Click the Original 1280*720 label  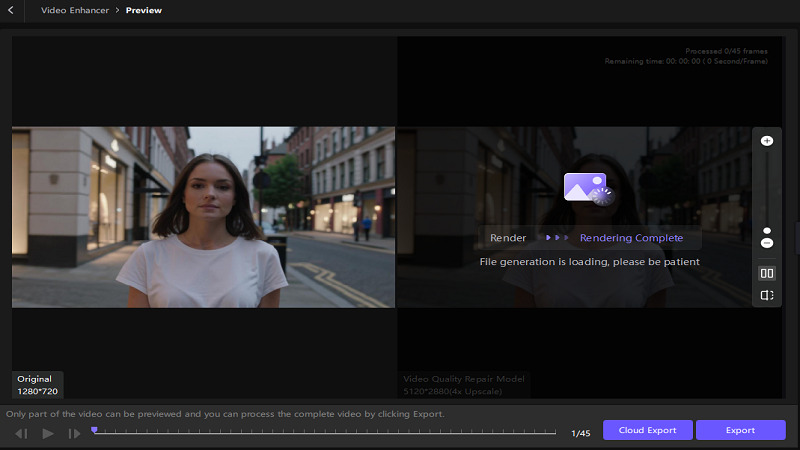point(38,385)
